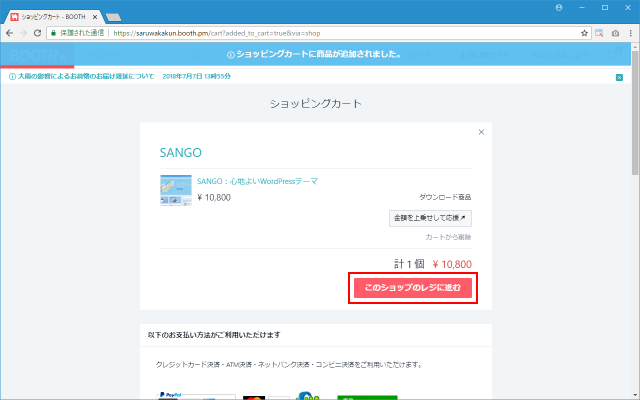
Task: Click the PayPal payment logo
Action: (x=171, y=395)
